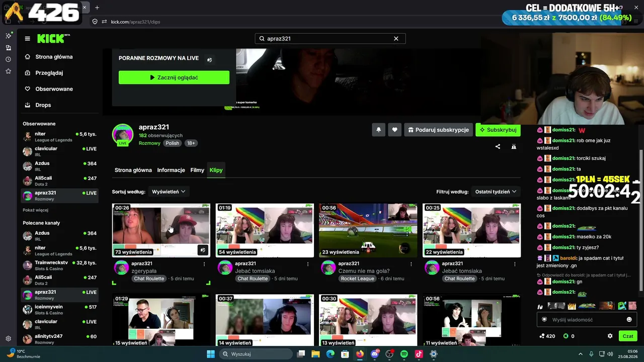Image resolution: width=644 pixels, height=362 pixels.
Task: Switch to the Strona główna channel tab
Action: tap(133, 170)
